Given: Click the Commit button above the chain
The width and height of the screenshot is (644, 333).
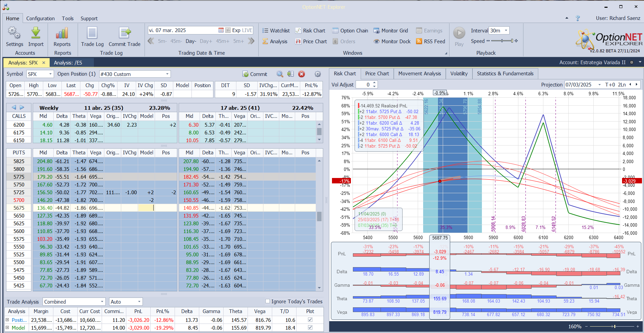Looking at the screenshot, I should (255, 74).
